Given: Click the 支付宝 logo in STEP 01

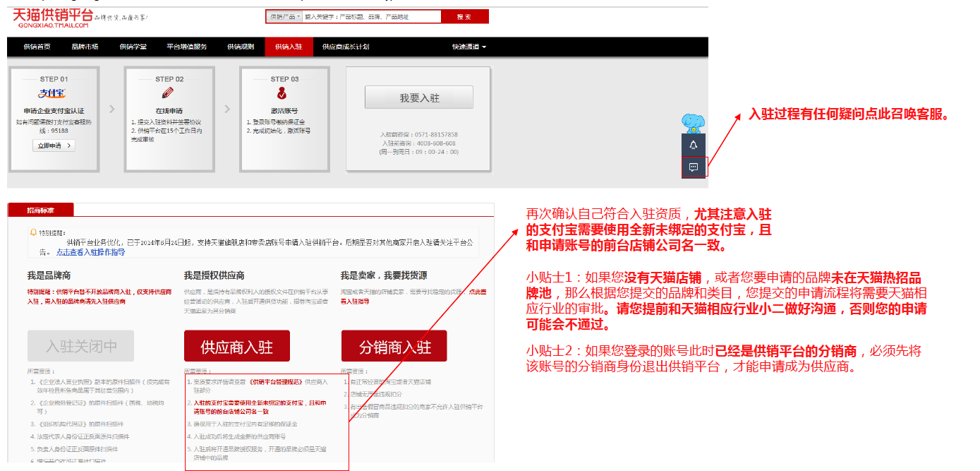Looking at the screenshot, I should (x=52, y=93).
